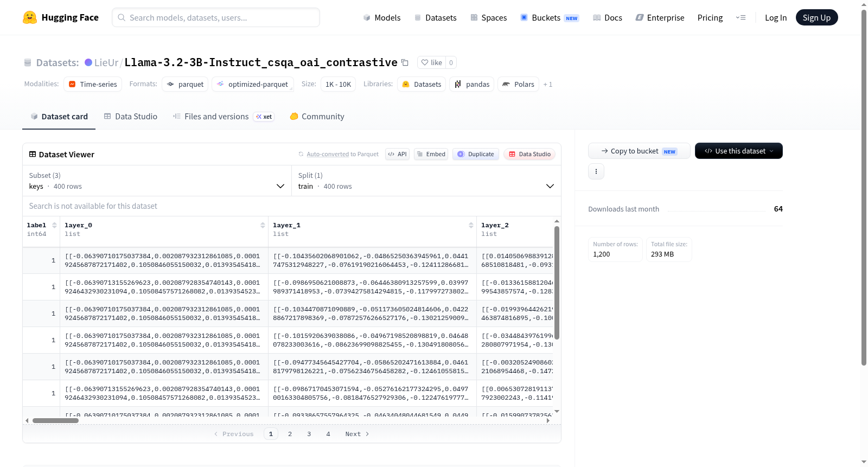Click the search models input field
This screenshot has width=868, height=467.
[216, 17]
